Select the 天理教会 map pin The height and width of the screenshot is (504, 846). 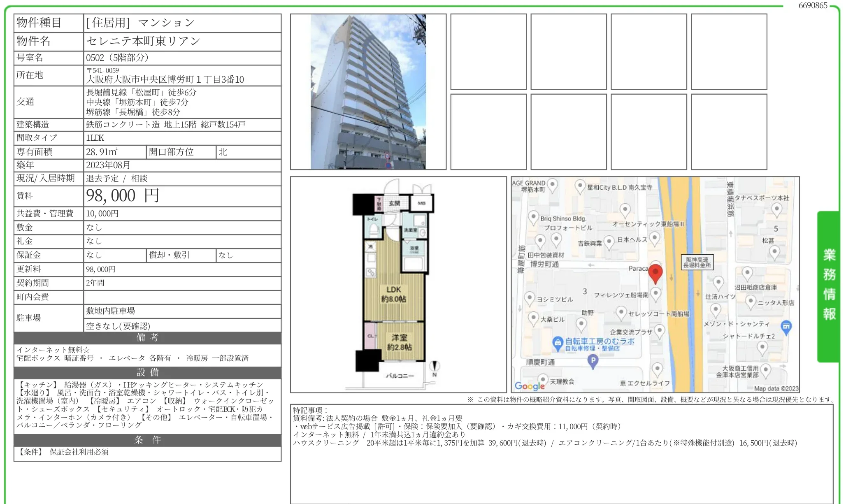543,380
